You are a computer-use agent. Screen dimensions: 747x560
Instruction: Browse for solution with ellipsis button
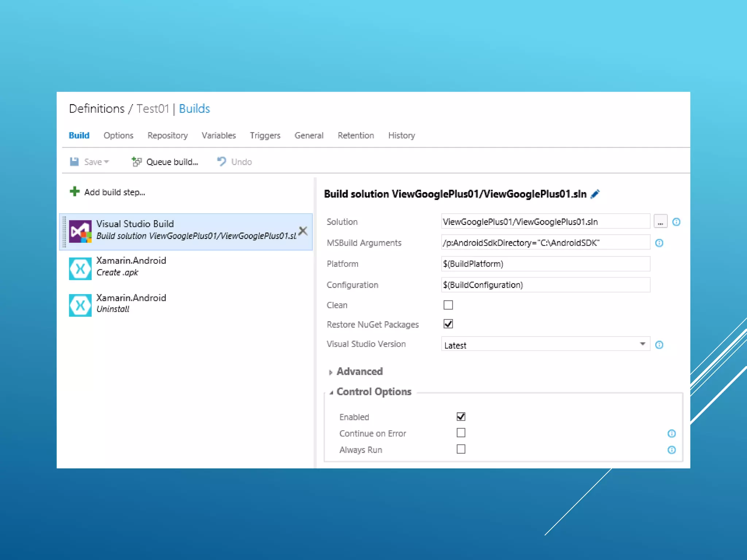[660, 222]
